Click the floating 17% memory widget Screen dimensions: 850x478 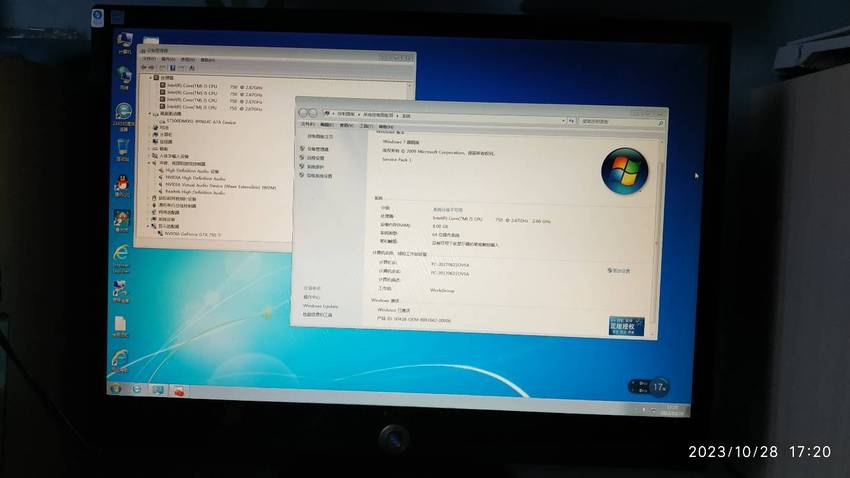point(649,387)
